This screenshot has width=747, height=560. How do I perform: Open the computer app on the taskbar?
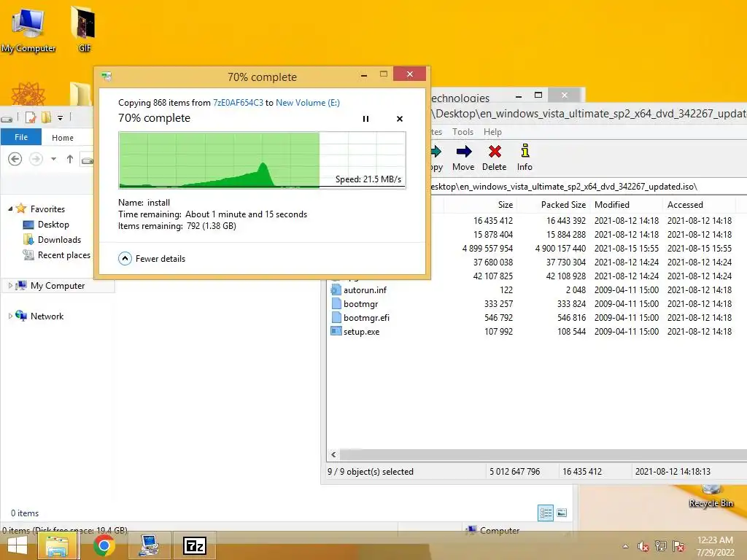tap(150, 545)
